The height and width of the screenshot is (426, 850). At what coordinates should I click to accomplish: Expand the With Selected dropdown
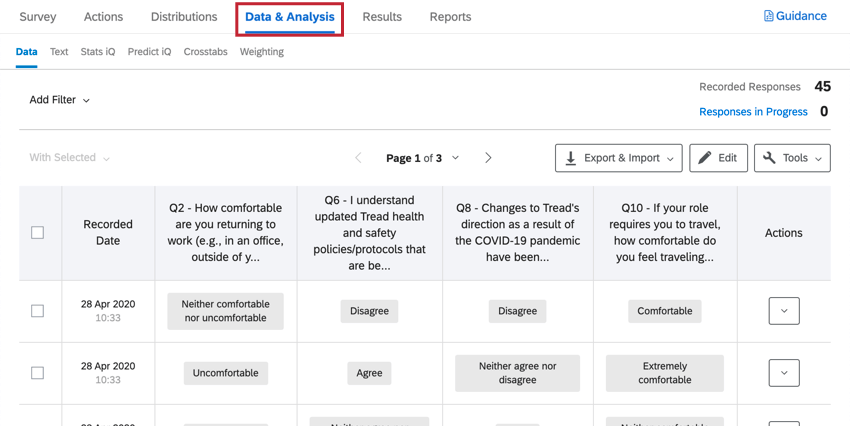tap(70, 158)
